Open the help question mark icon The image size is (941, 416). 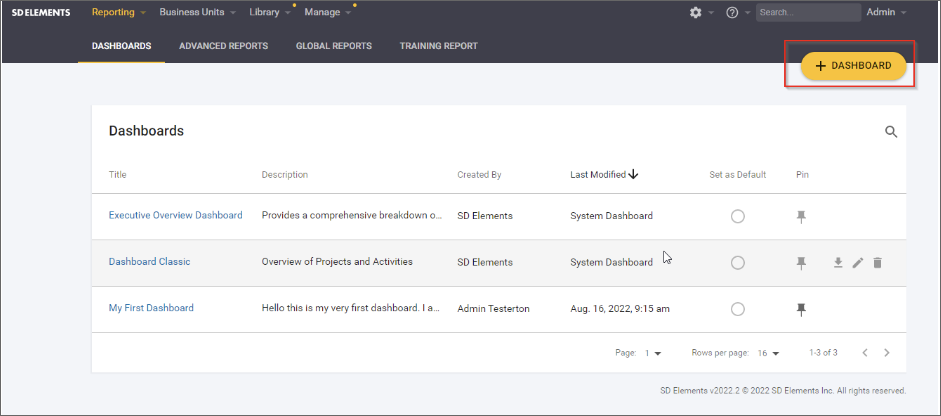pyautogui.click(x=732, y=12)
